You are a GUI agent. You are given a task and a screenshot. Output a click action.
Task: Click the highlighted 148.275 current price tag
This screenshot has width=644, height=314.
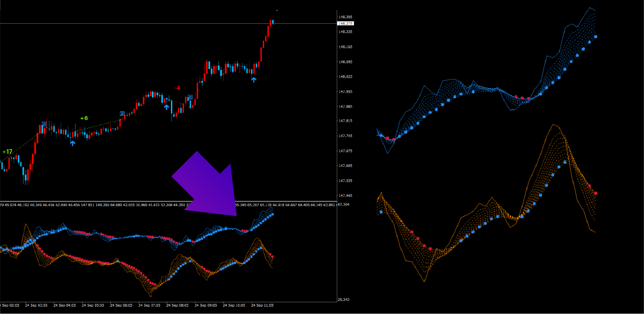[345, 23]
